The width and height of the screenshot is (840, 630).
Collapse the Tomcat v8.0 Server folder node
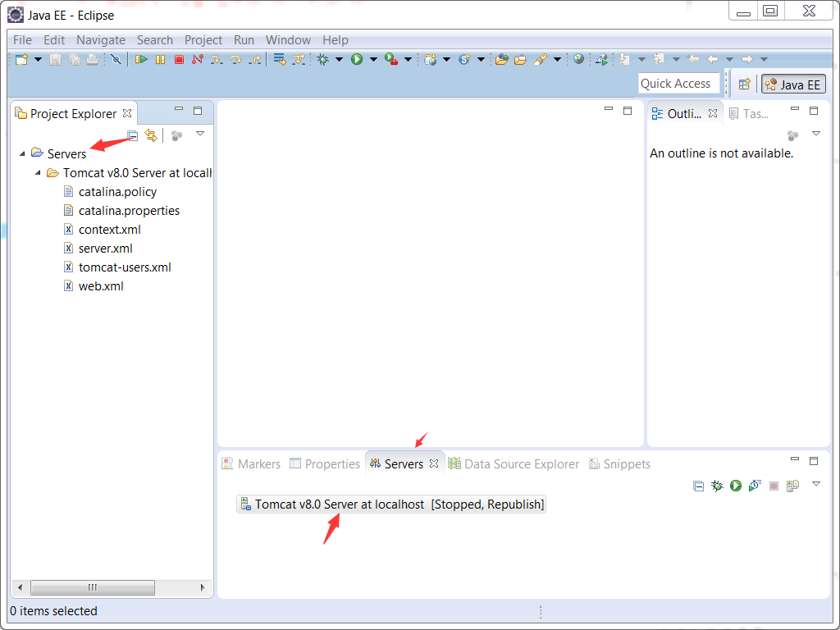click(38, 172)
